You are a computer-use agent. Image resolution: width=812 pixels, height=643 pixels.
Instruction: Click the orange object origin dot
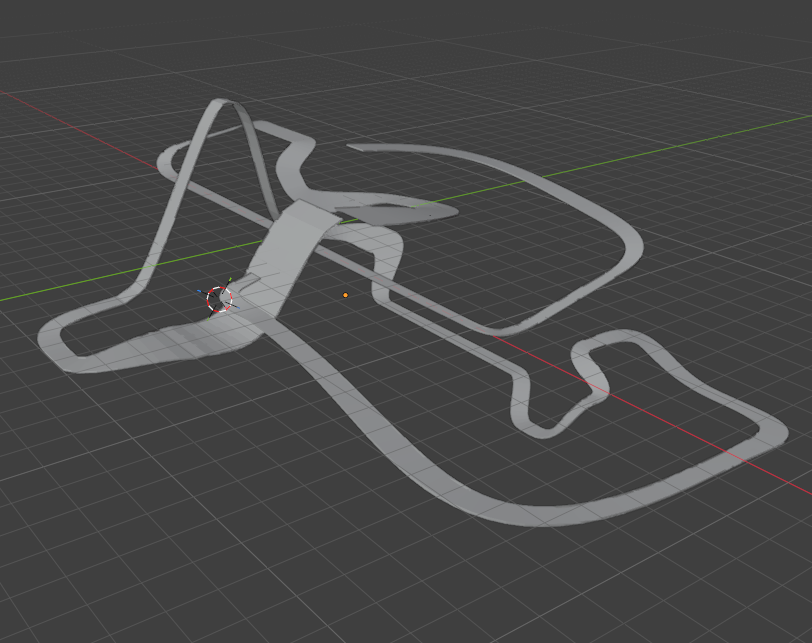345,295
